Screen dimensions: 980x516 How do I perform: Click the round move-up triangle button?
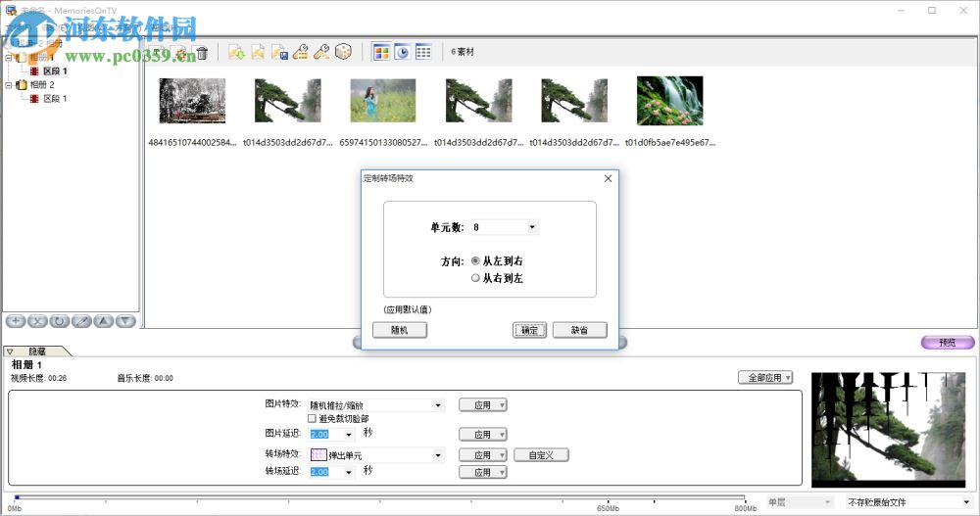tap(104, 321)
